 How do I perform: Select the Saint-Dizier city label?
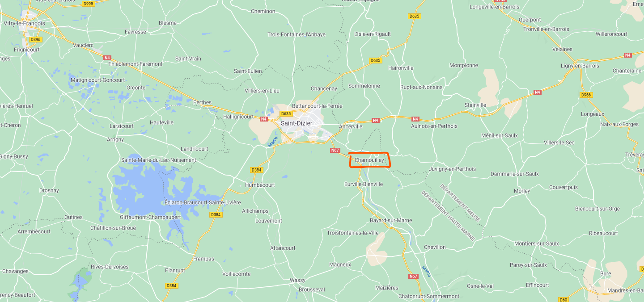(297, 123)
